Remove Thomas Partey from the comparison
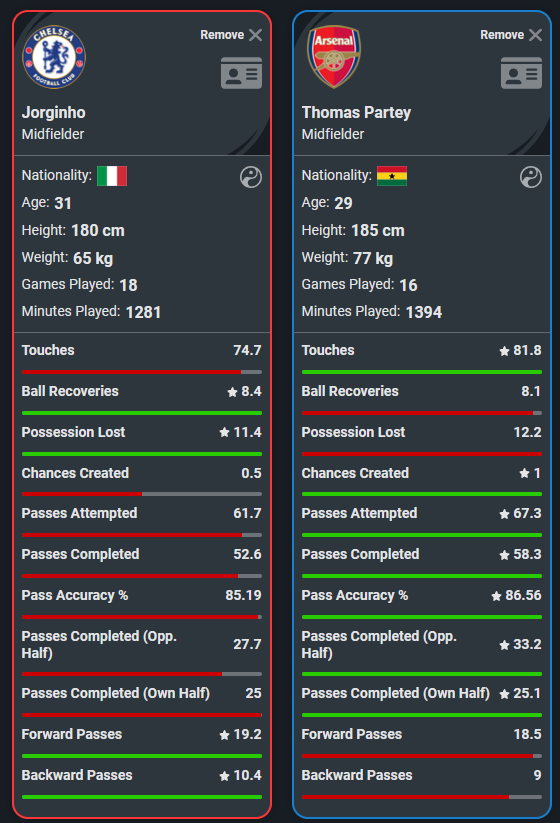The width and height of the screenshot is (560, 823). click(x=511, y=35)
